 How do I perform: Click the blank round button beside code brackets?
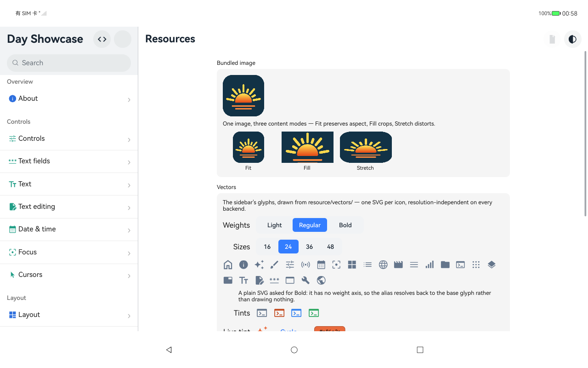point(123,39)
